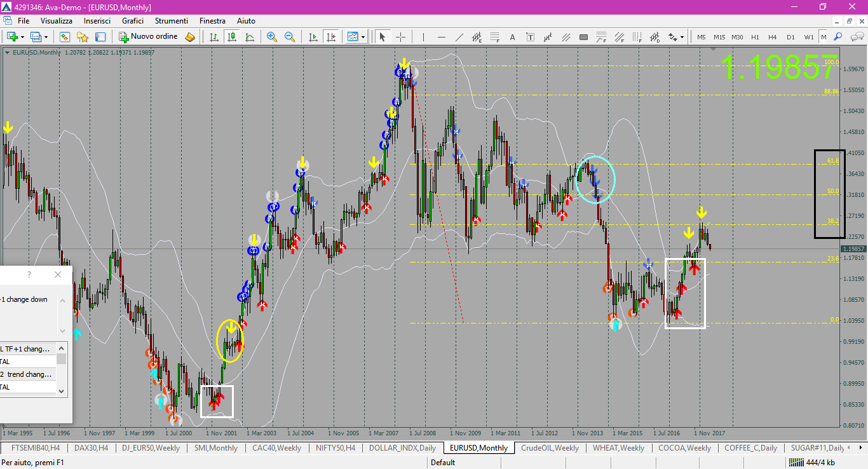Select the gray rectangle shape tool
Viewport: 868px width, 469px height.
click(583, 37)
